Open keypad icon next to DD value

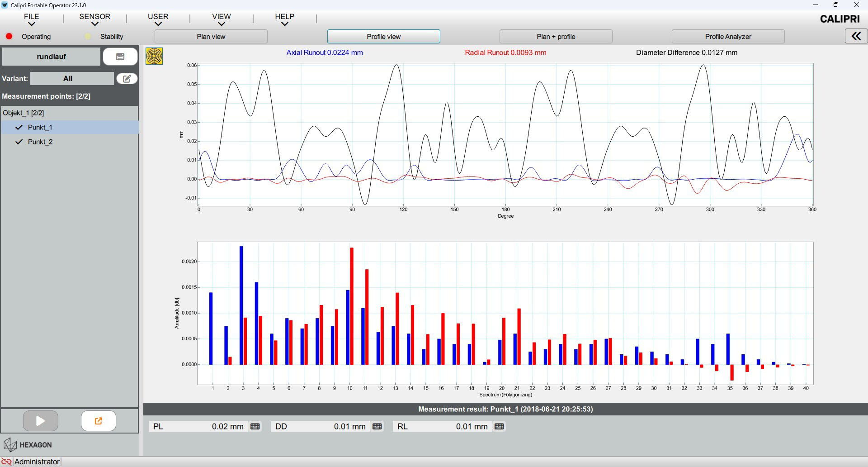[377, 426]
